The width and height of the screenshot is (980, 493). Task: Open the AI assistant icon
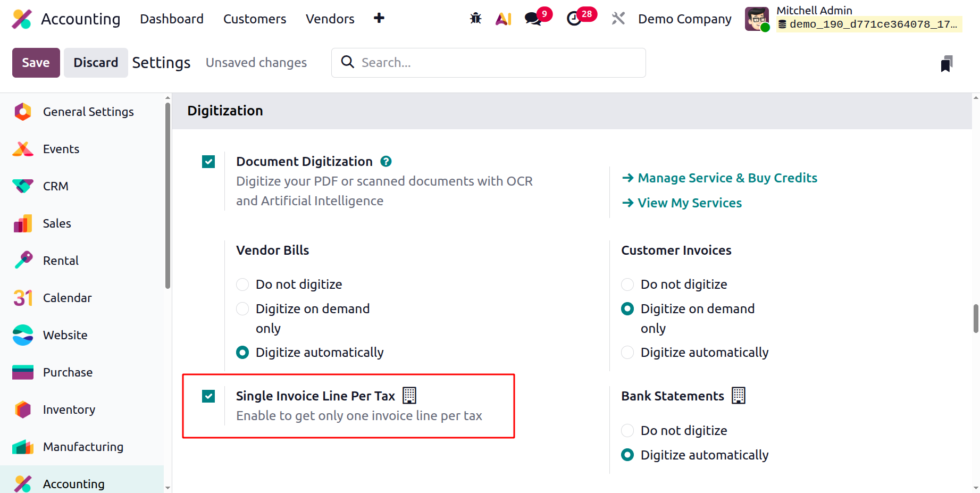[x=503, y=19]
